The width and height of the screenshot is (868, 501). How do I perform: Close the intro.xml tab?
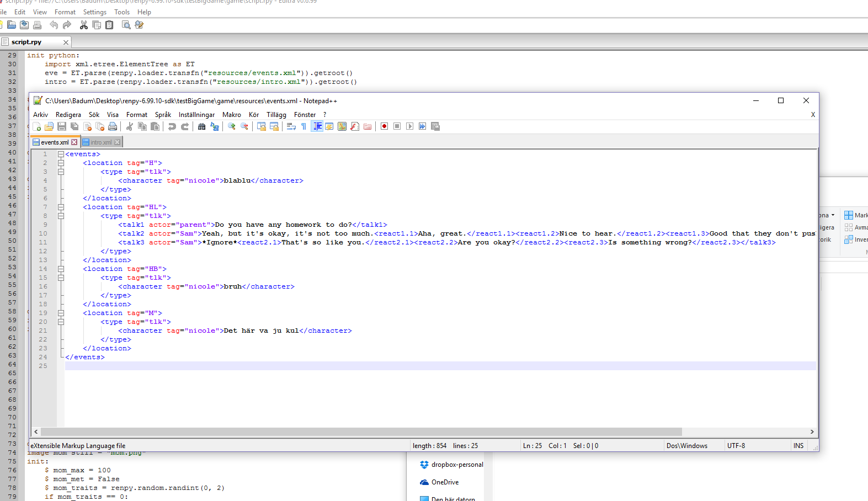point(117,142)
